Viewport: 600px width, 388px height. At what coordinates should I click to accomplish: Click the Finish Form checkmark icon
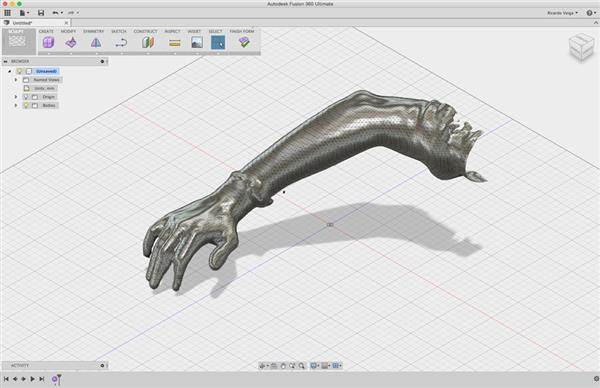pyautogui.click(x=244, y=42)
